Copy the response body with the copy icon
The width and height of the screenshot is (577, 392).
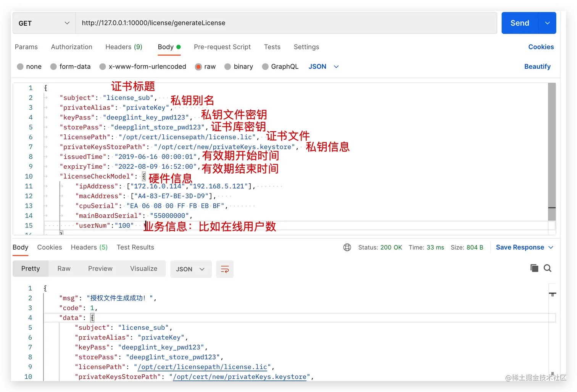(x=534, y=268)
